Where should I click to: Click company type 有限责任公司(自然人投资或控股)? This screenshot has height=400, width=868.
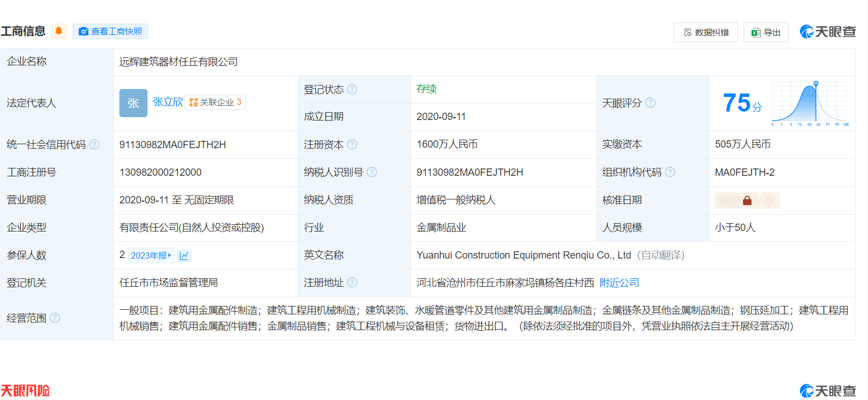[x=191, y=228]
